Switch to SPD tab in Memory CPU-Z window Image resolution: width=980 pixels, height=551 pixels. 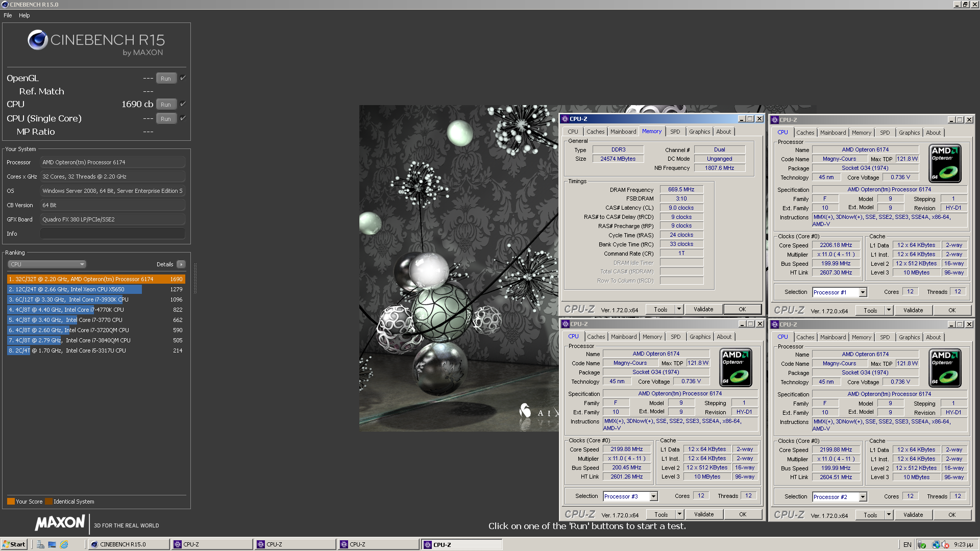pos(675,132)
